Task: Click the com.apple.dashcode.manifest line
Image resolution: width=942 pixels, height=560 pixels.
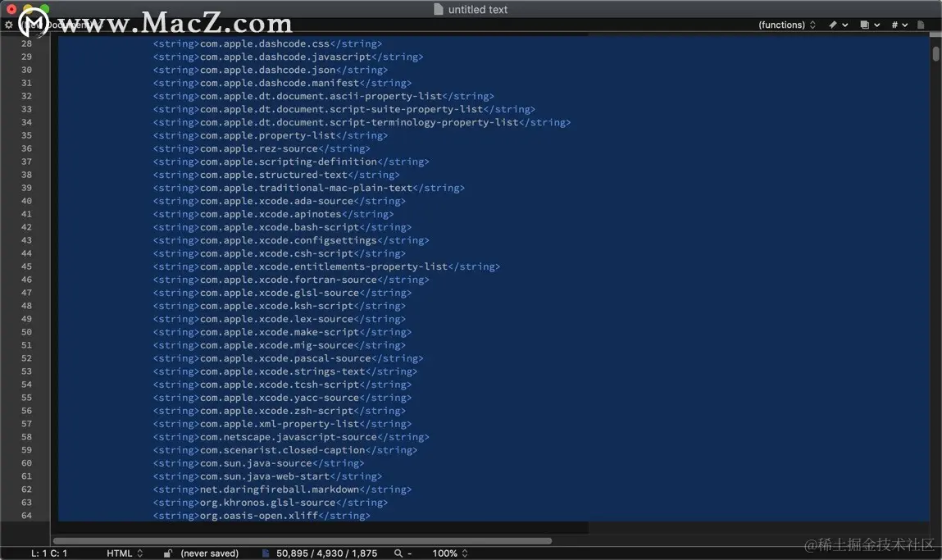Action: tap(282, 83)
